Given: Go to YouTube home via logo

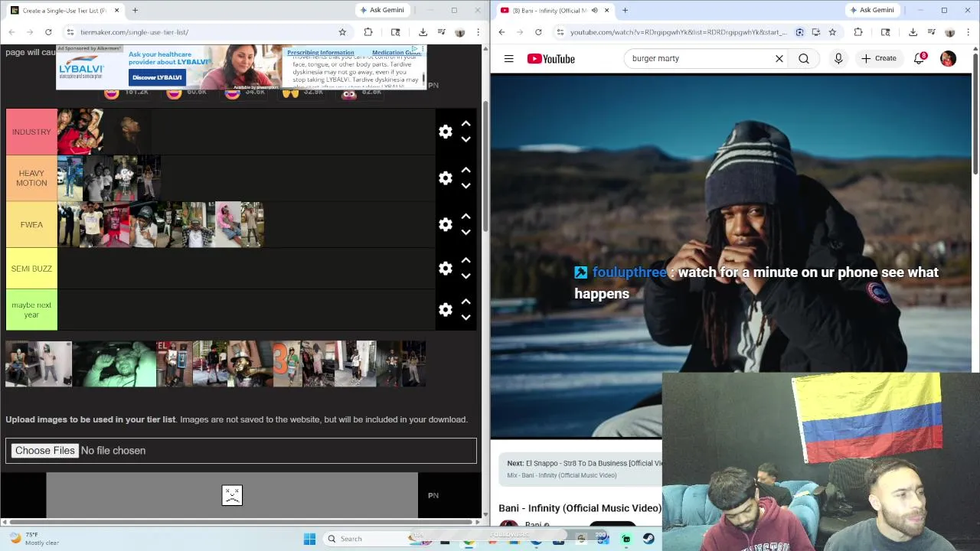Looking at the screenshot, I should pos(550,59).
